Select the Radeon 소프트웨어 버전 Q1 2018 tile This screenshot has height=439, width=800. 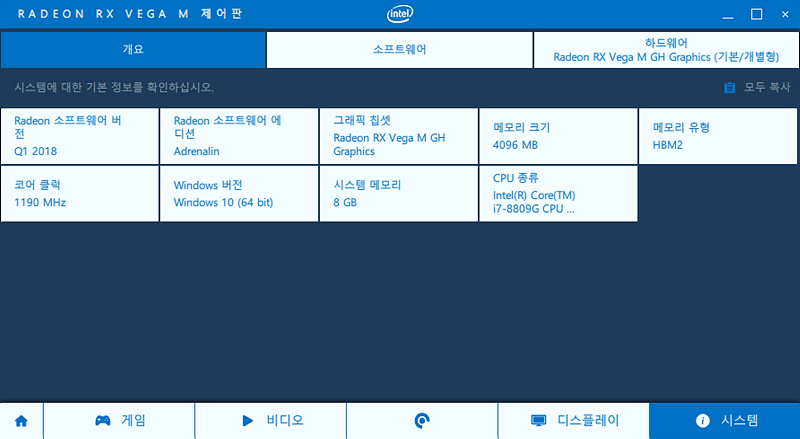click(x=80, y=136)
